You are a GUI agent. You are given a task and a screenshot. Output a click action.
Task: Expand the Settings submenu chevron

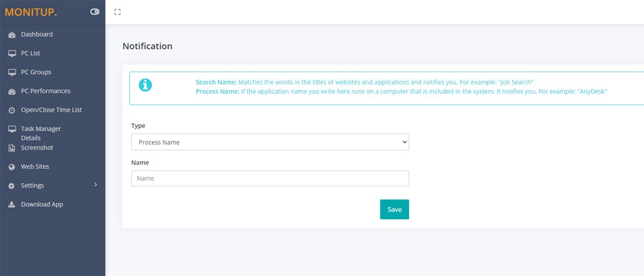96,184
